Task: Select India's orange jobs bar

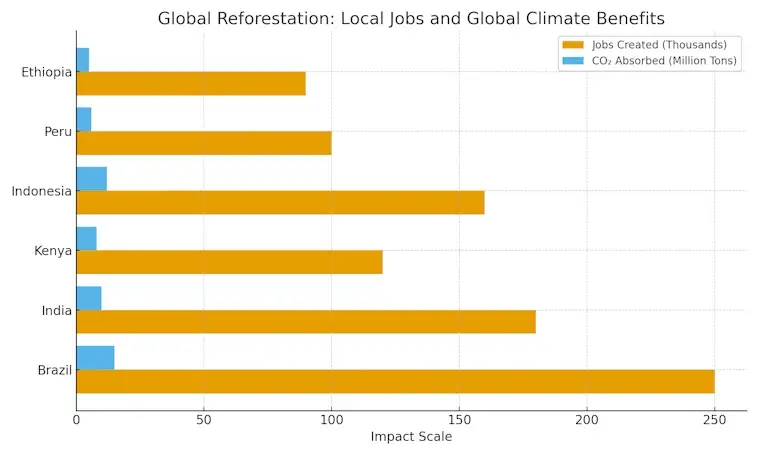Action: point(306,322)
